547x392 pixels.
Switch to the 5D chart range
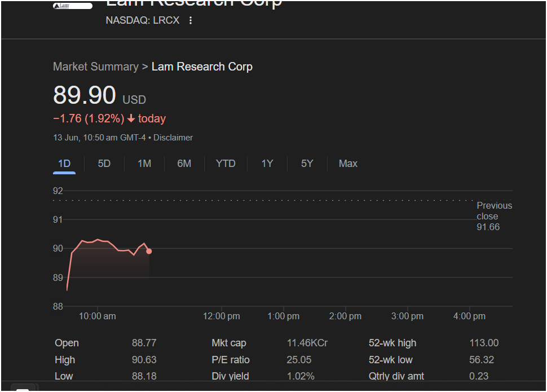pos(104,164)
